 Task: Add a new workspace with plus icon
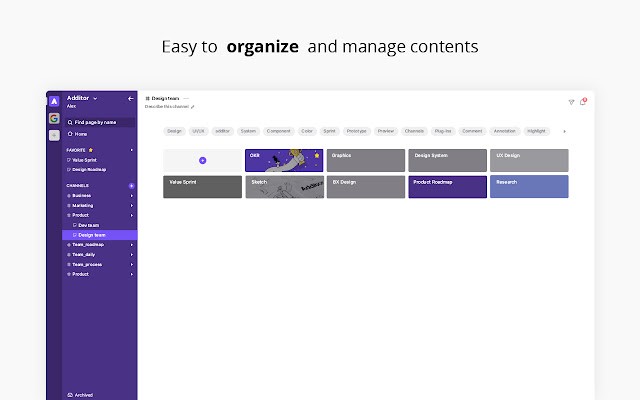point(54,135)
